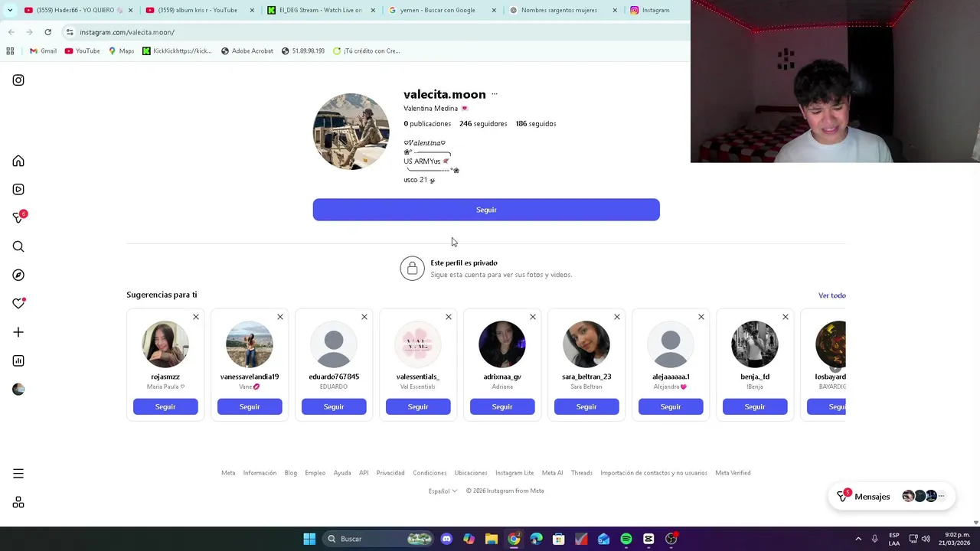Follow valessentials_ via Seguir button
Screen dimensions: 980x551
click(418, 407)
